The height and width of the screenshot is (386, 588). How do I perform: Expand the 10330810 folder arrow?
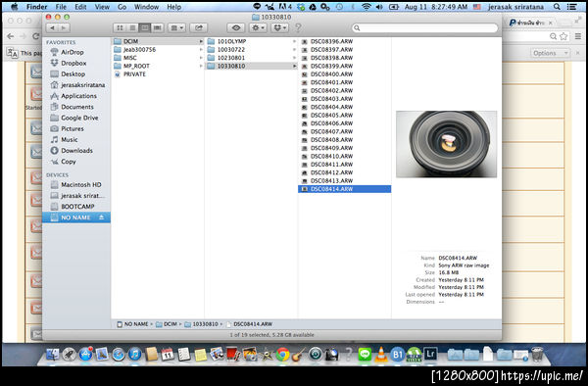pyautogui.click(x=294, y=66)
